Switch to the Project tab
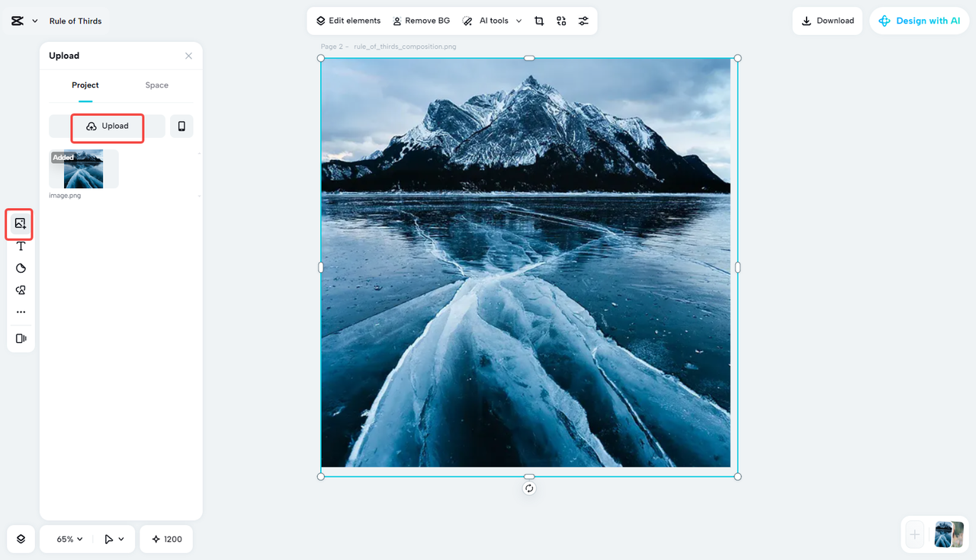 [x=85, y=85]
